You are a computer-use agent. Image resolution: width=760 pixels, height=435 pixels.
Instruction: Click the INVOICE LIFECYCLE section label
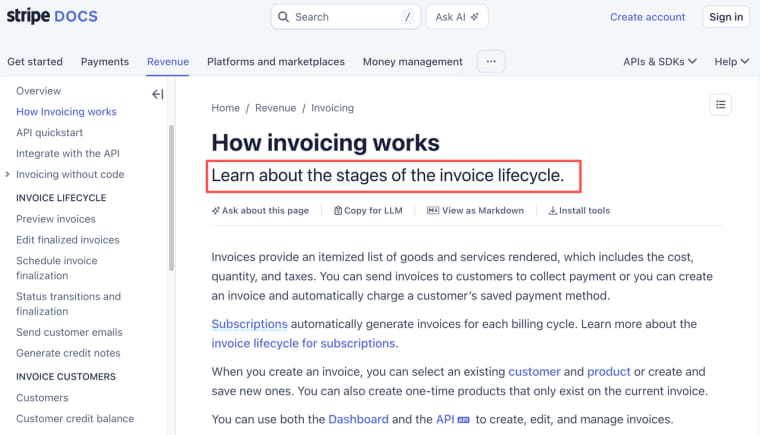(61, 198)
